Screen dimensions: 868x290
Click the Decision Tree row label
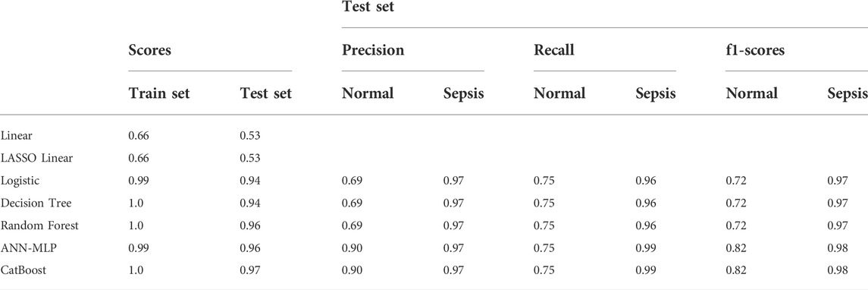pyautogui.click(x=36, y=203)
